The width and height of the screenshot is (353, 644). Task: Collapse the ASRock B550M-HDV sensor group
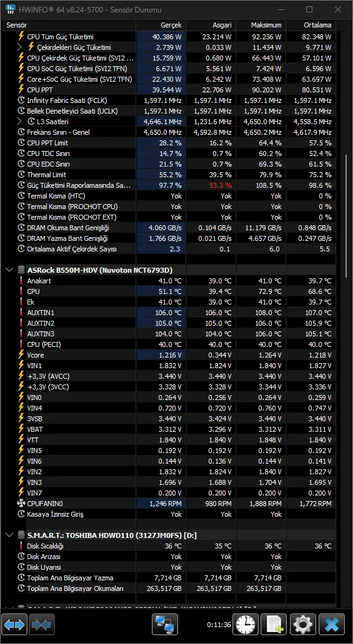click(x=9, y=270)
